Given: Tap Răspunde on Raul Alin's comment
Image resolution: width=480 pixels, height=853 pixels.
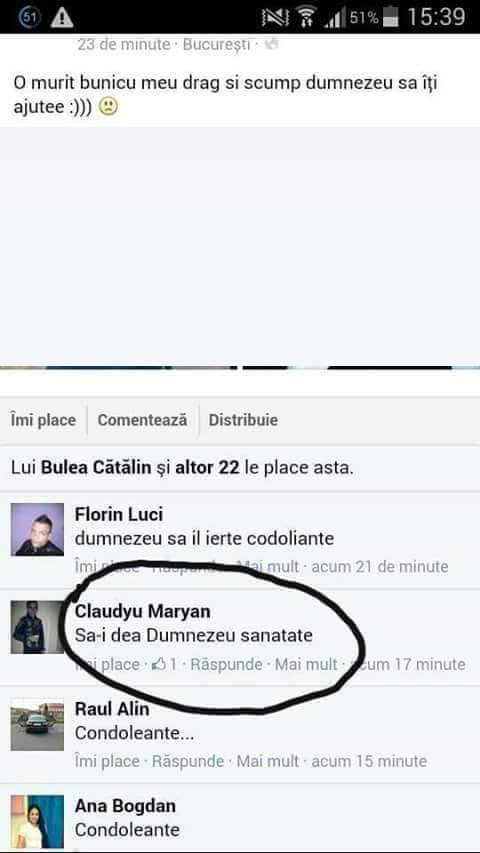Looking at the screenshot, I should (x=188, y=761).
